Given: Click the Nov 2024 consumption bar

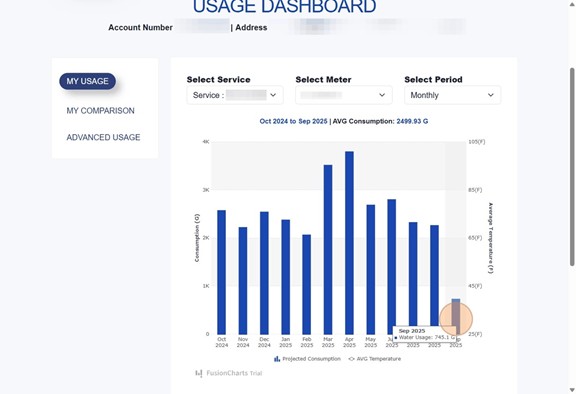Looking at the screenshot, I should pyautogui.click(x=243, y=281).
